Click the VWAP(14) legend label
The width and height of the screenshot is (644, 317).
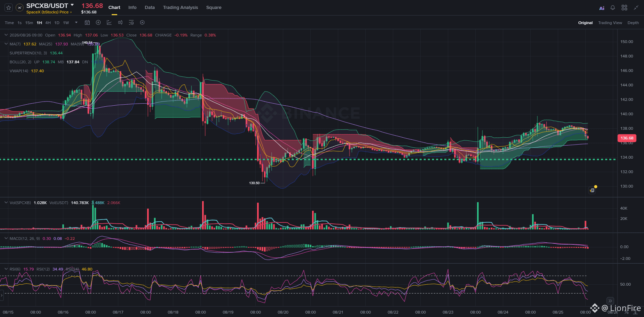point(19,71)
